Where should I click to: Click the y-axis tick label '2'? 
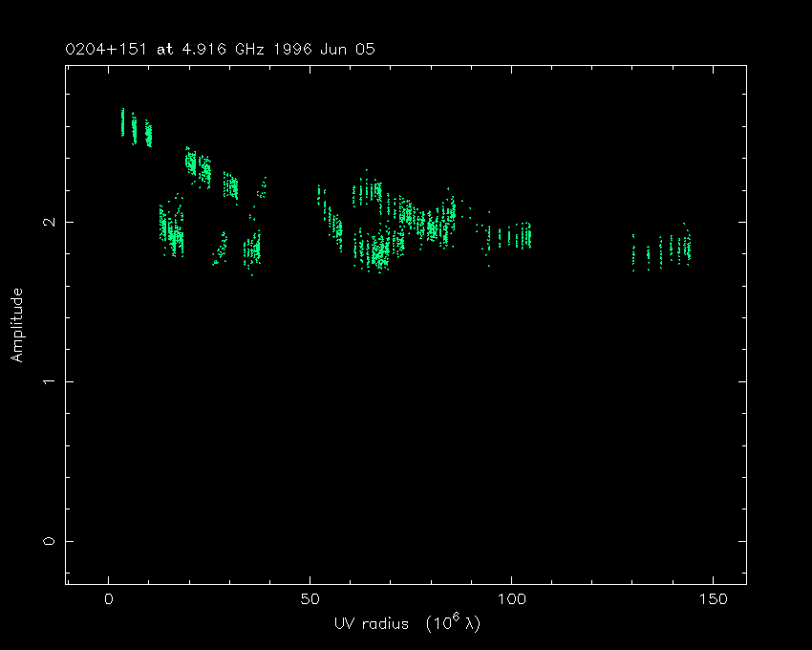(49, 222)
